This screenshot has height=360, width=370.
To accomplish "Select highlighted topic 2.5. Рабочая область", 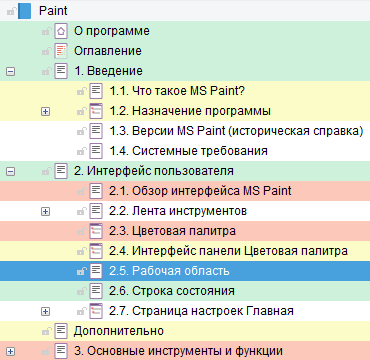I will pyautogui.click(x=169, y=271).
